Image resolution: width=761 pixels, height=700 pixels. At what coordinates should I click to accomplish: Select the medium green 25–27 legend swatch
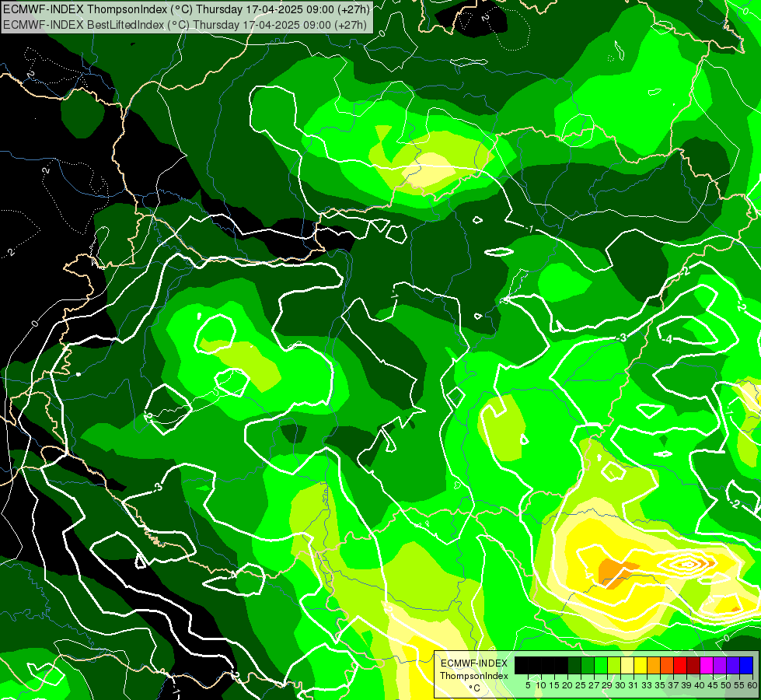pyautogui.click(x=587, y=665)
